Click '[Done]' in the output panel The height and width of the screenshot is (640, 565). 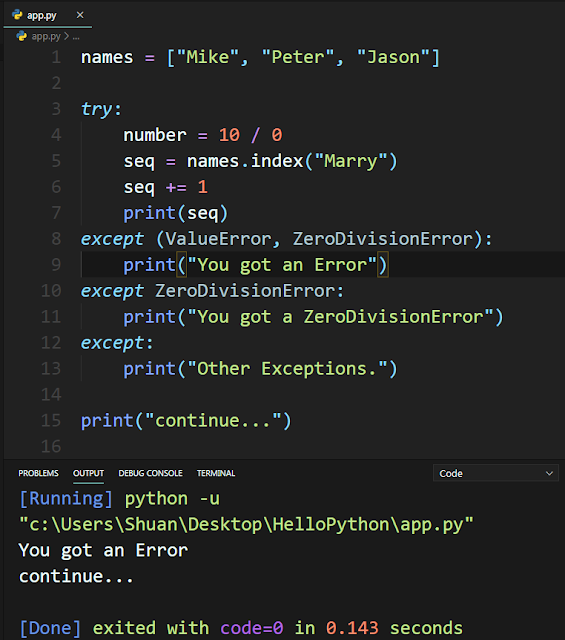[50, 628]
